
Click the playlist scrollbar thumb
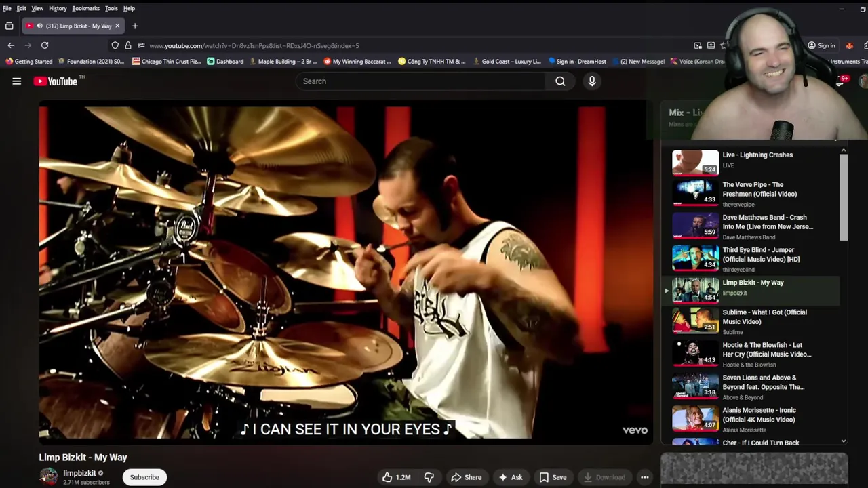pyautogui.click(x=844, y=197)
